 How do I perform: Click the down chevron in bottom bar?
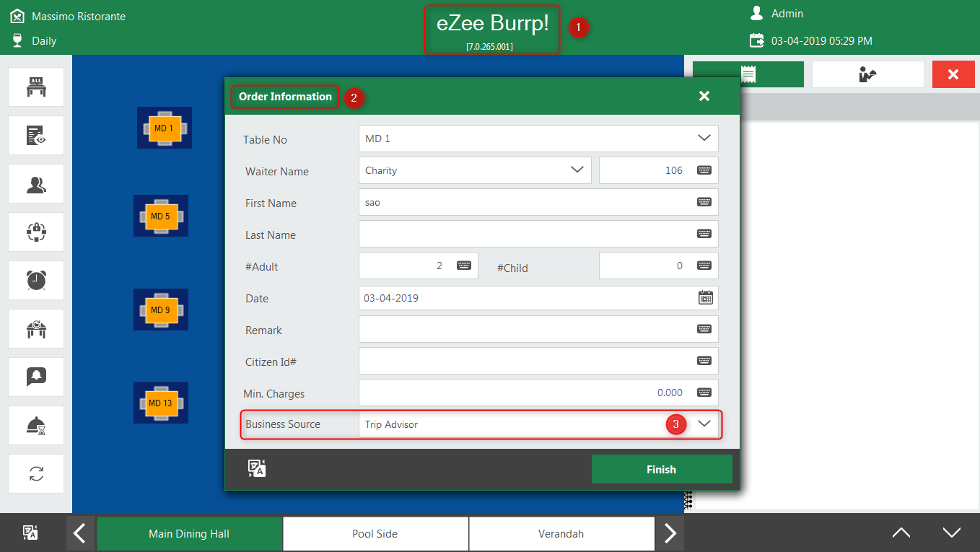tap(952, 533)
